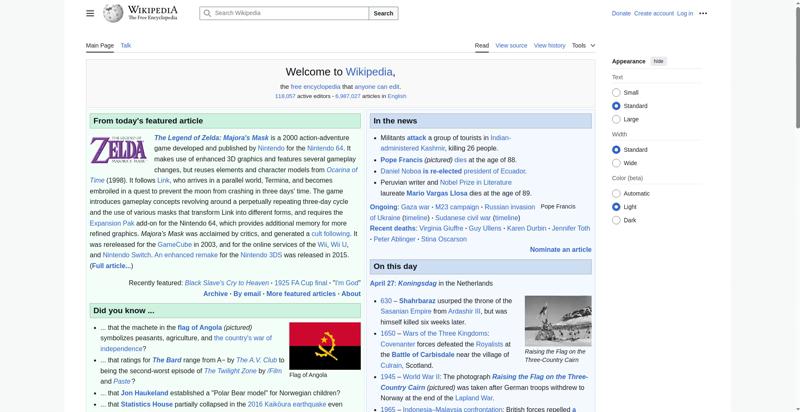
Task: Open the View history tab
Action: pos(549,45)
